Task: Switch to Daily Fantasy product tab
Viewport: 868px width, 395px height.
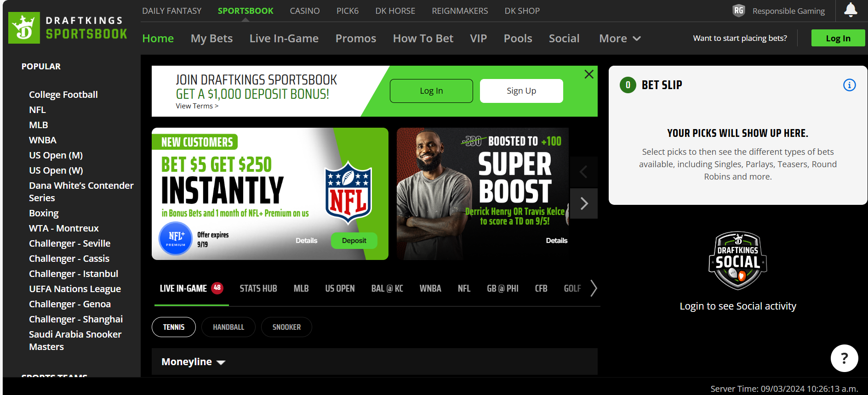Action: click(172, 11)
